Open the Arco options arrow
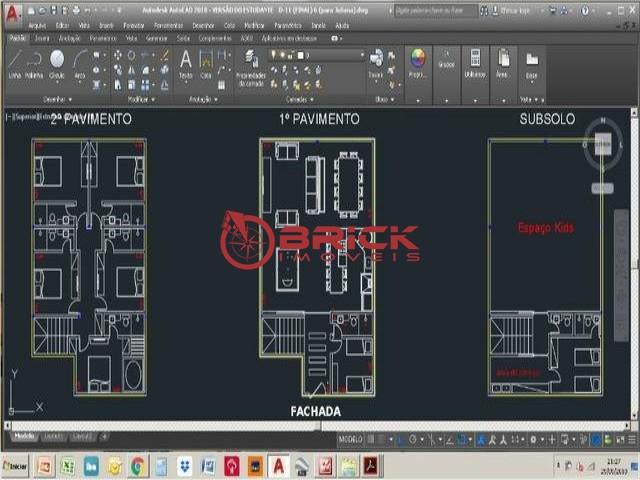 (x=80, y=82)
